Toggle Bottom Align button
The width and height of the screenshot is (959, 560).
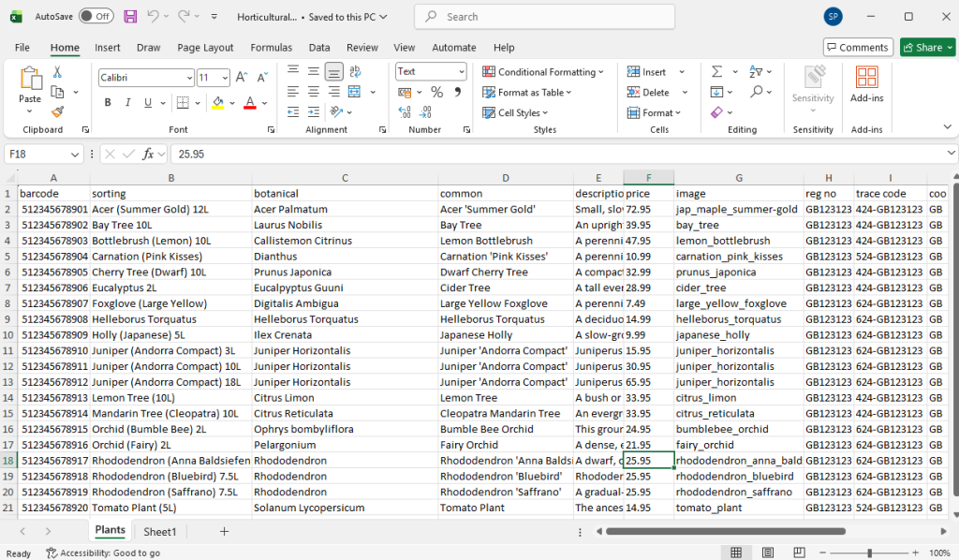(x=334, y=72)
